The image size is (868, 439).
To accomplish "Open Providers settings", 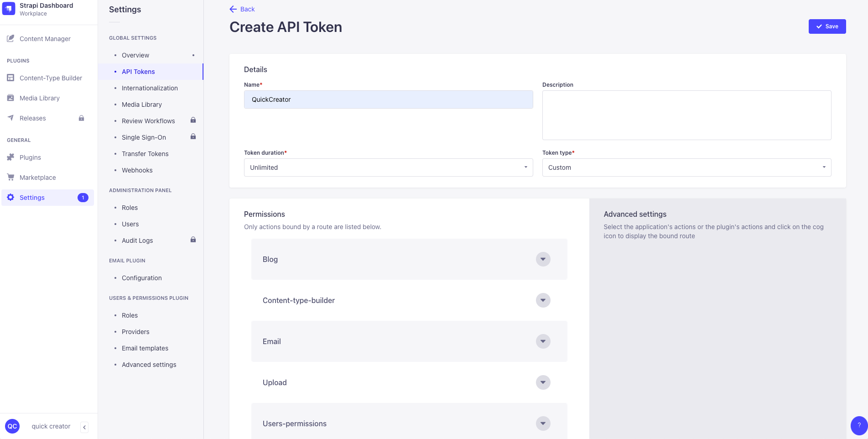I will [x=135, y=332].
